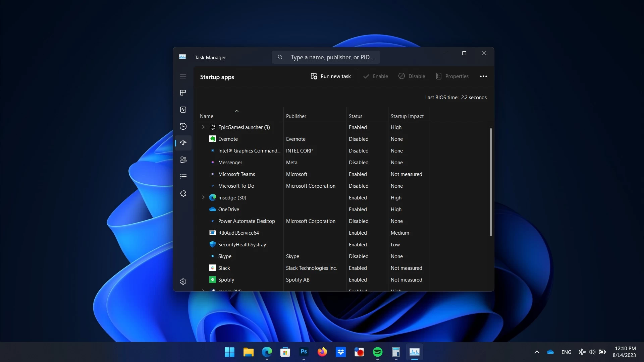Click Spotify AB publisher cell
Viewport: 644px width, 362px height.
(298, 280)
